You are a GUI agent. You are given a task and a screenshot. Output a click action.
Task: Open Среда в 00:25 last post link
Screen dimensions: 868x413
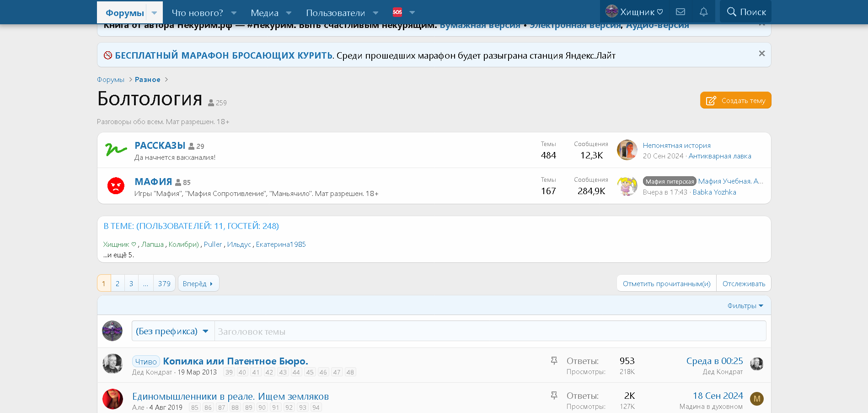pos(714,361)
